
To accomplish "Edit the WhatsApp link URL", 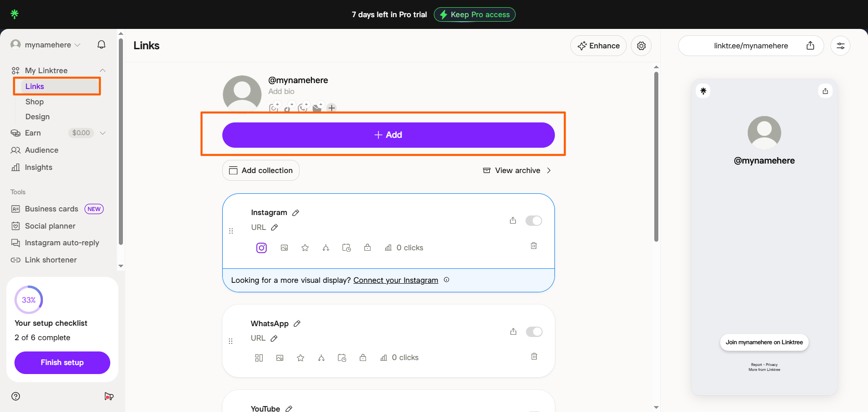I will pyautogui.click(x=274, y=338).
